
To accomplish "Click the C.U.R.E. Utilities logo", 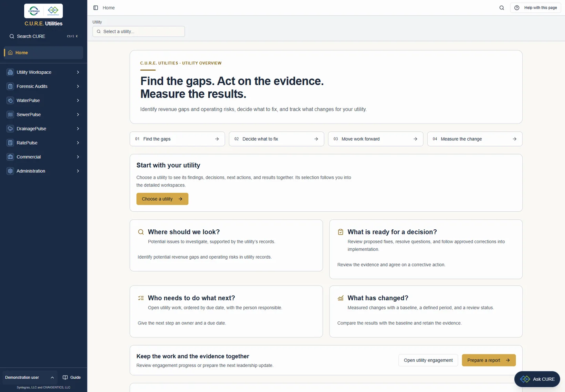I will click(x=44, y=11).
